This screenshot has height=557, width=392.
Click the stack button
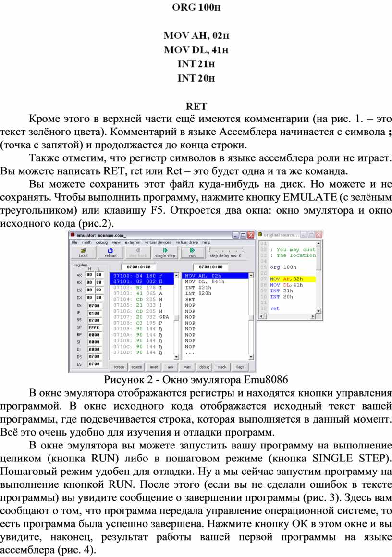click(222, 367)
